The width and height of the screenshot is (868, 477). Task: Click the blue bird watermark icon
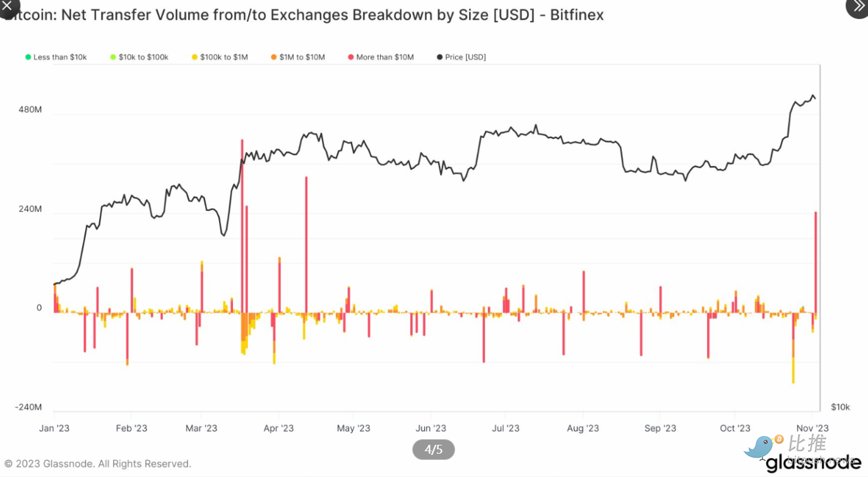760,447
